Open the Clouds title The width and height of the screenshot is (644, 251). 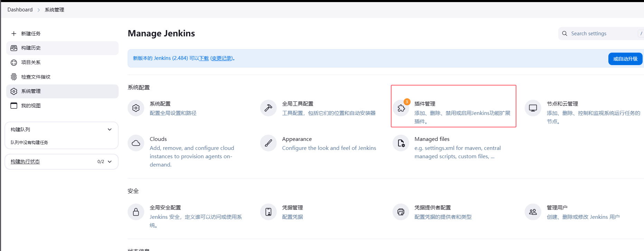coord(158,139)
